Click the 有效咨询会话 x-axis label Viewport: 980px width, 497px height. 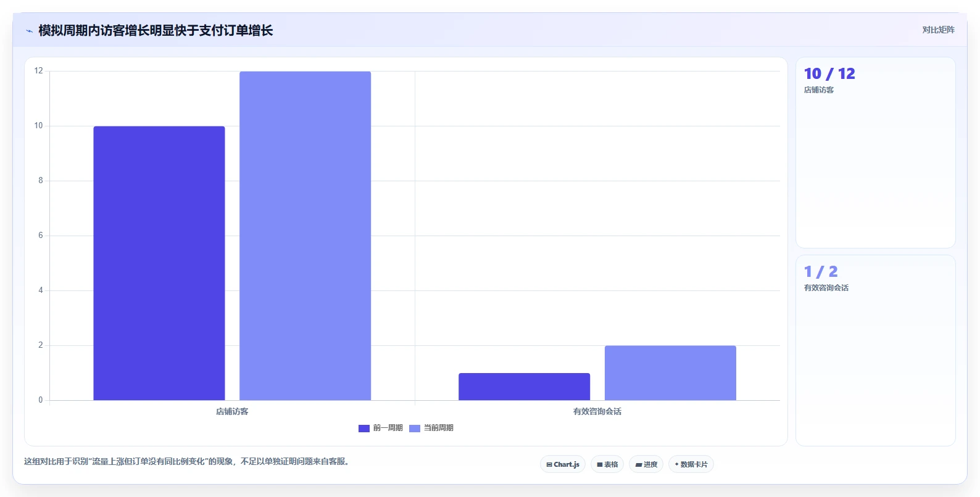(597, 411)
